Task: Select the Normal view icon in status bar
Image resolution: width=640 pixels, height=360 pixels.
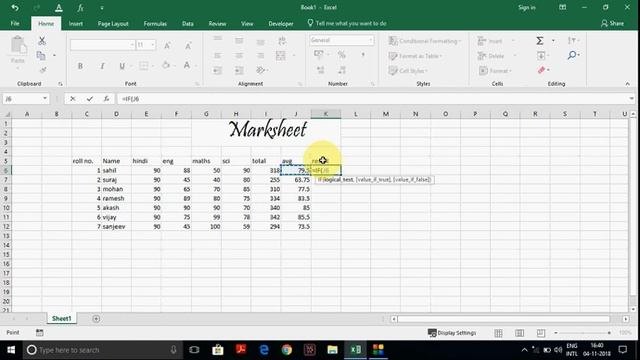Action: pyautogui.click(x=498, y=333)
